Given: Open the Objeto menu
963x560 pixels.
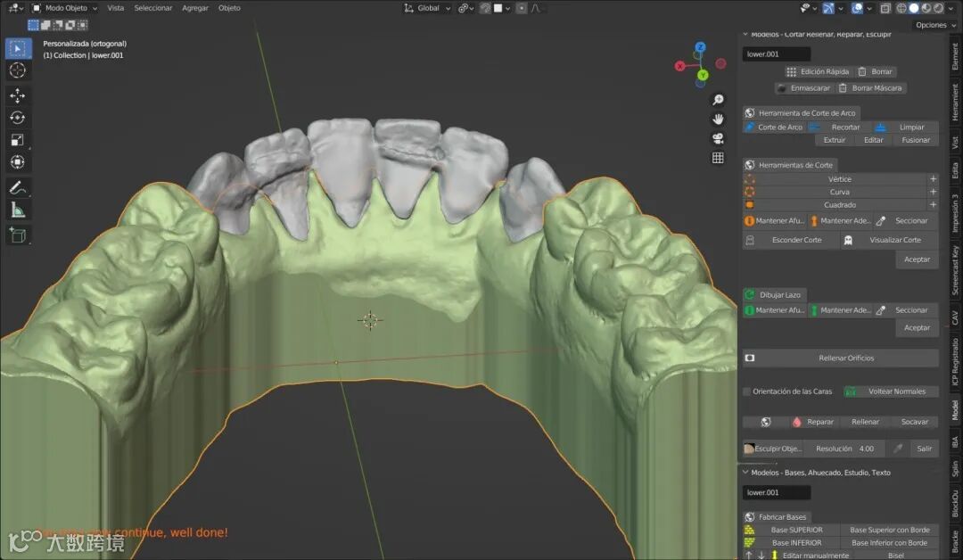Looking at the screenshot, I should (x=229, y=8).
